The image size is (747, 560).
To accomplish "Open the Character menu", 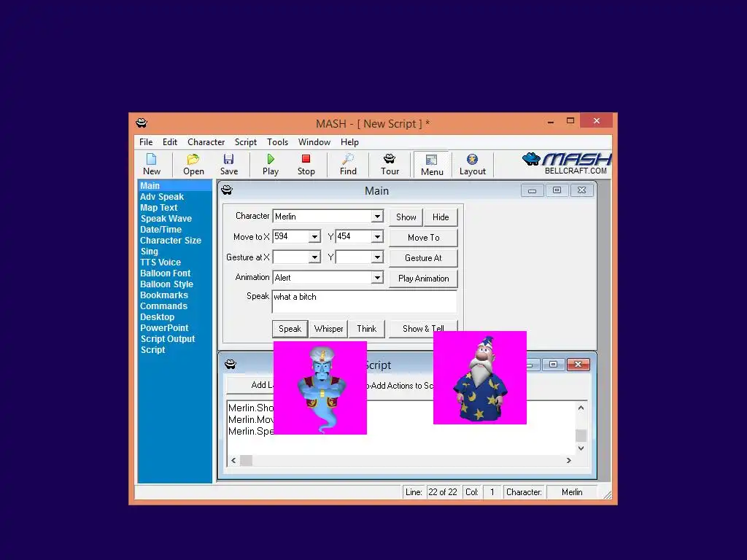I will coord(206,142).
